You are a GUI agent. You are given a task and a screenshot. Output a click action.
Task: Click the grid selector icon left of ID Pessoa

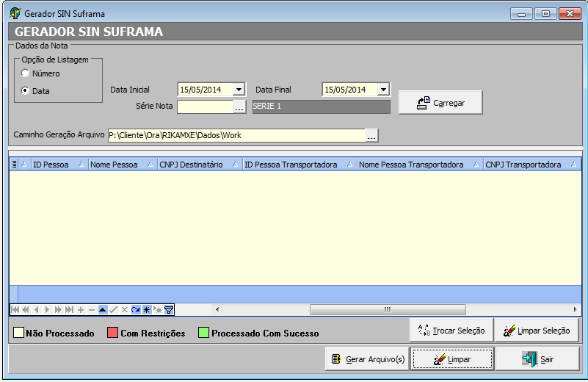tap(15, 165)
